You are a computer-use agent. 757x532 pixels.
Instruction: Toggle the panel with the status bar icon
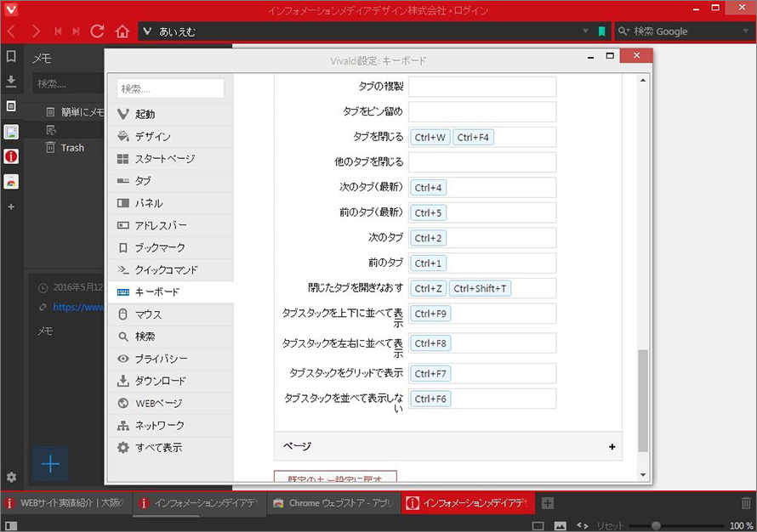(11, 526)
